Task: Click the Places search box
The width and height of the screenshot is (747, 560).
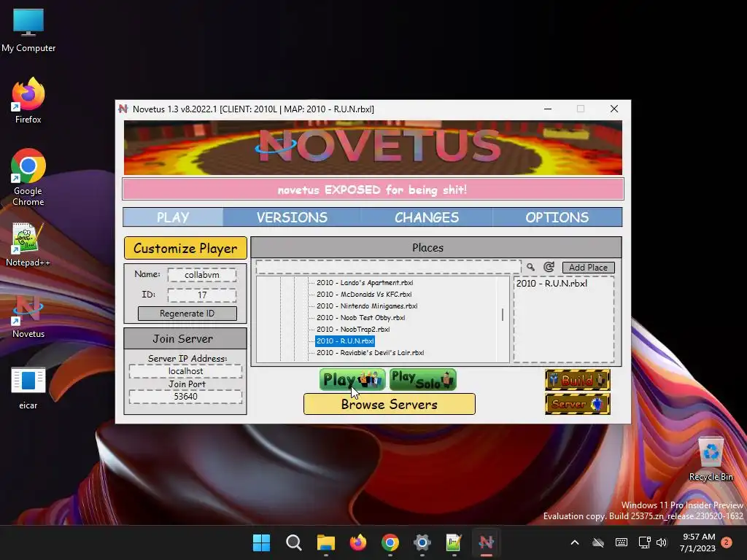Action: click(388, 267)
